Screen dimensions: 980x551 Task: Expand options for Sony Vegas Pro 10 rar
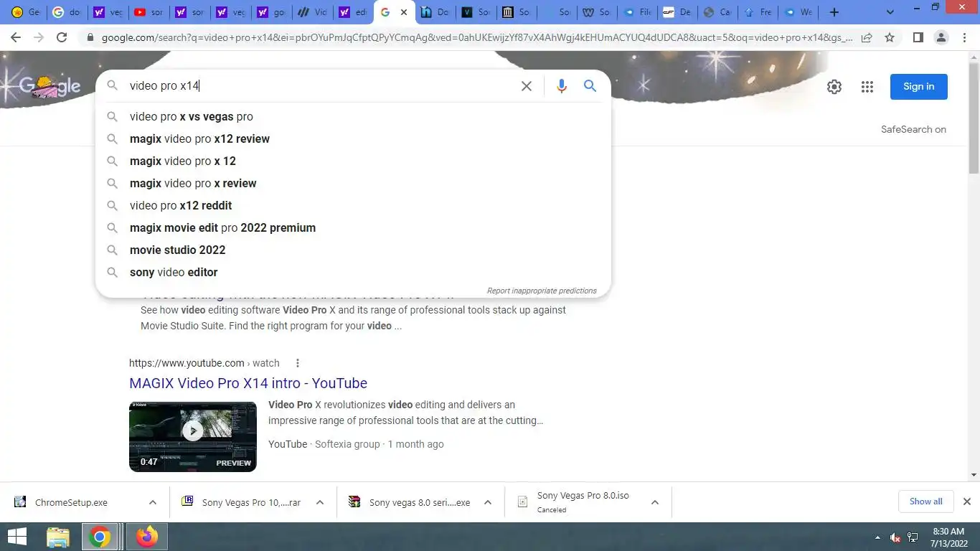(320, 502)
